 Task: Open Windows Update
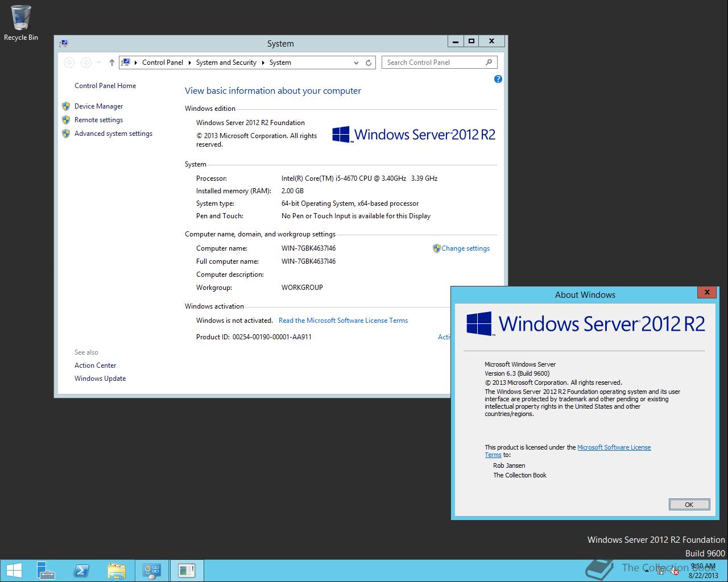(x=100, y=379)
